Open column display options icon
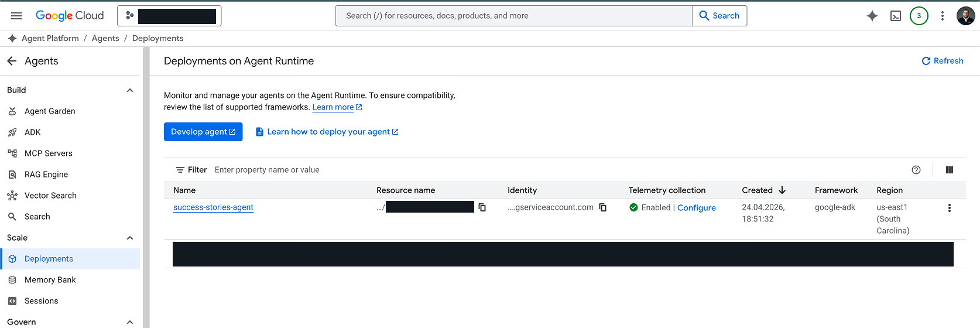 (x=950, y=170)
